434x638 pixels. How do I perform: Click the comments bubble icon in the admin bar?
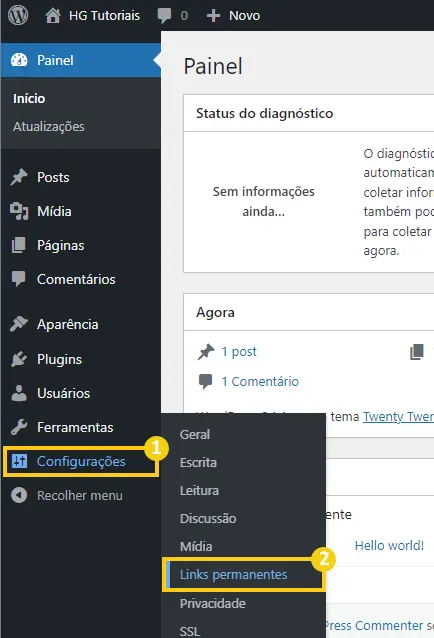164,16
